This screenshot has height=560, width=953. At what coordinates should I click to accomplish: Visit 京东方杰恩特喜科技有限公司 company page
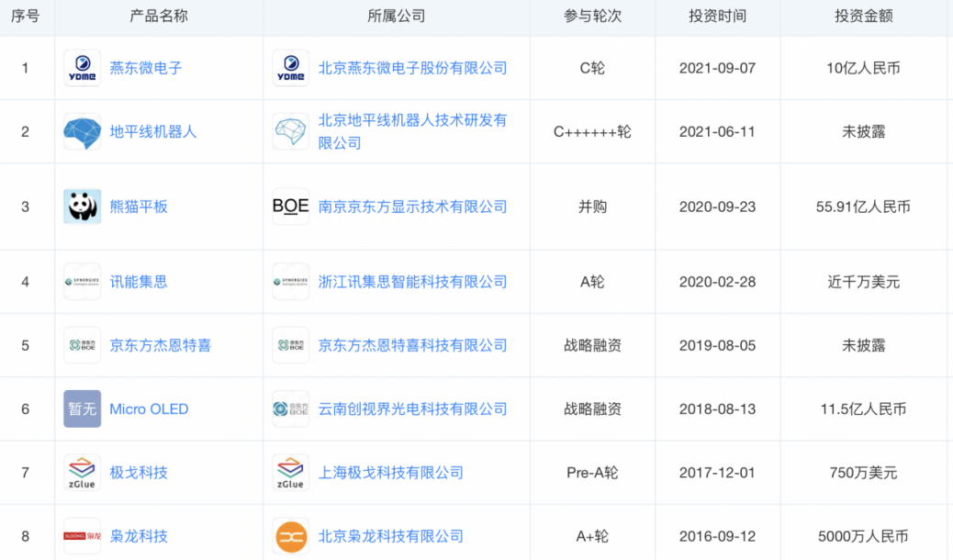[412, 345]
